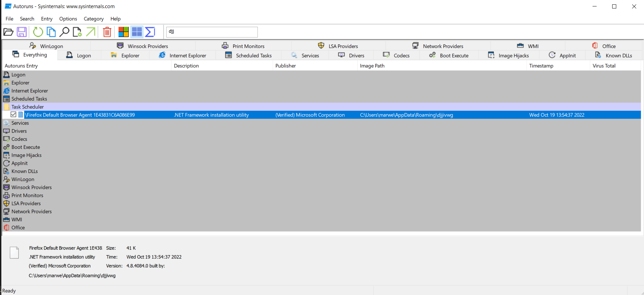
Task: Sort by the Description column header
Action: [222, 66]
